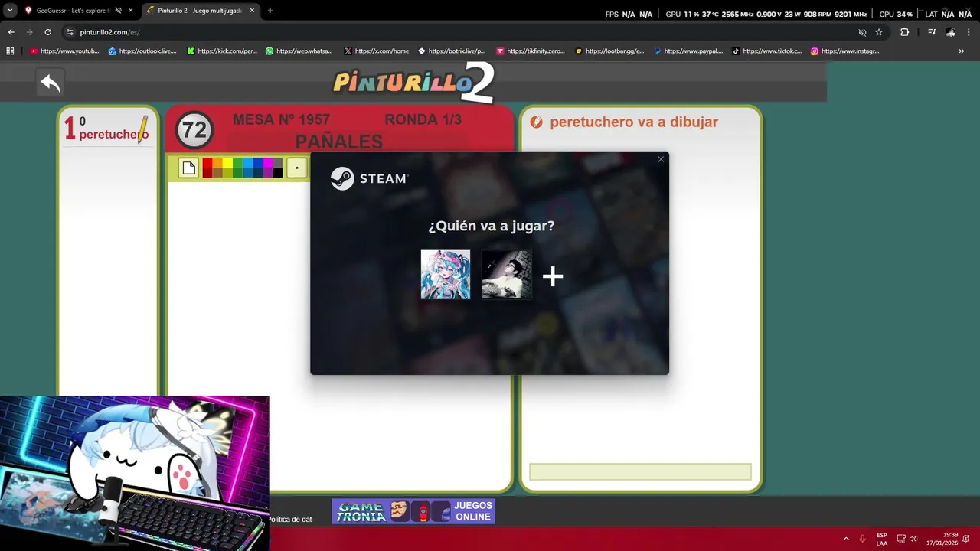Close the GeoGuessr tab
Screen dimensions: 980x551
click(130, 11)
